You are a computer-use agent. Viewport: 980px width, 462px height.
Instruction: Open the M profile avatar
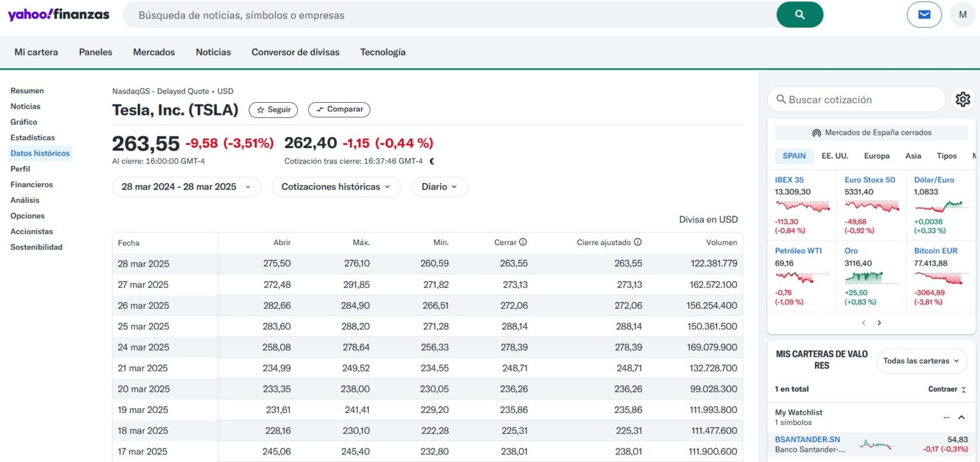(962, 15)
